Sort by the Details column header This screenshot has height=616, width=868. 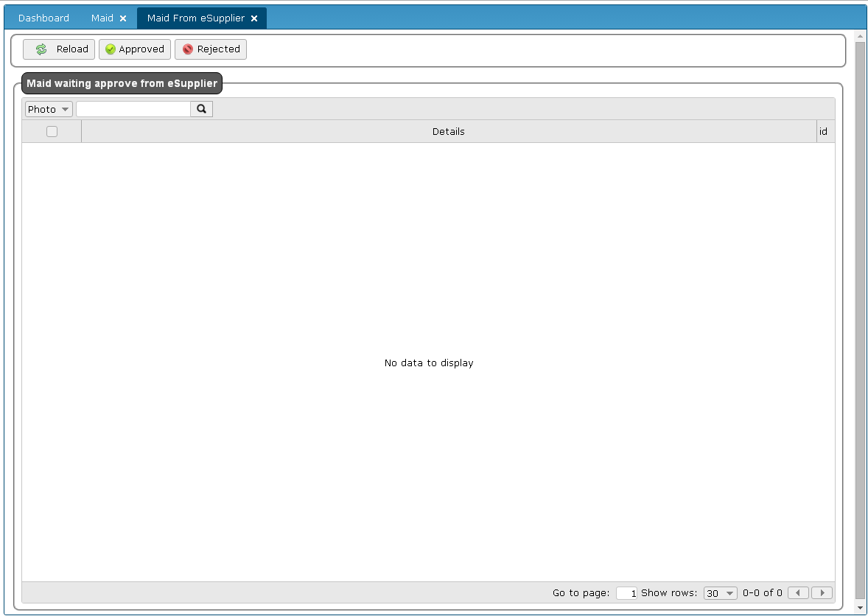pyautogui.click(x=449, y=132)
